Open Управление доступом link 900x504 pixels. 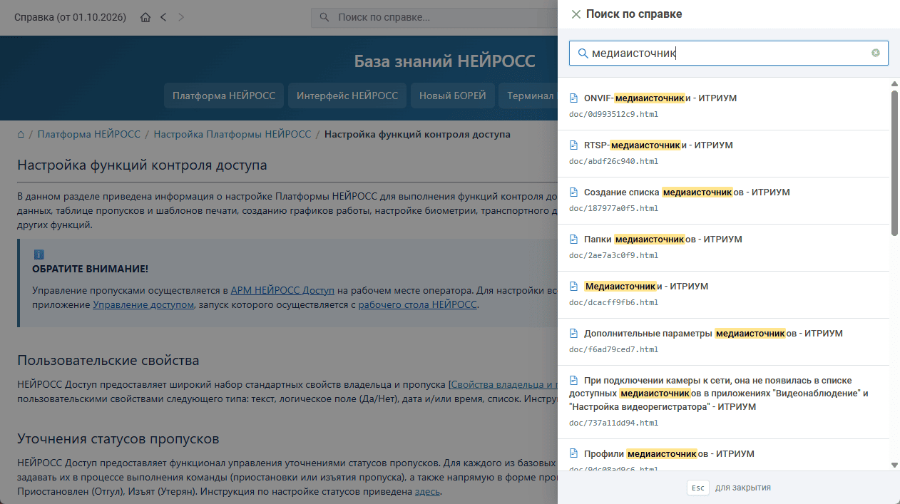[x=143, y=305]
